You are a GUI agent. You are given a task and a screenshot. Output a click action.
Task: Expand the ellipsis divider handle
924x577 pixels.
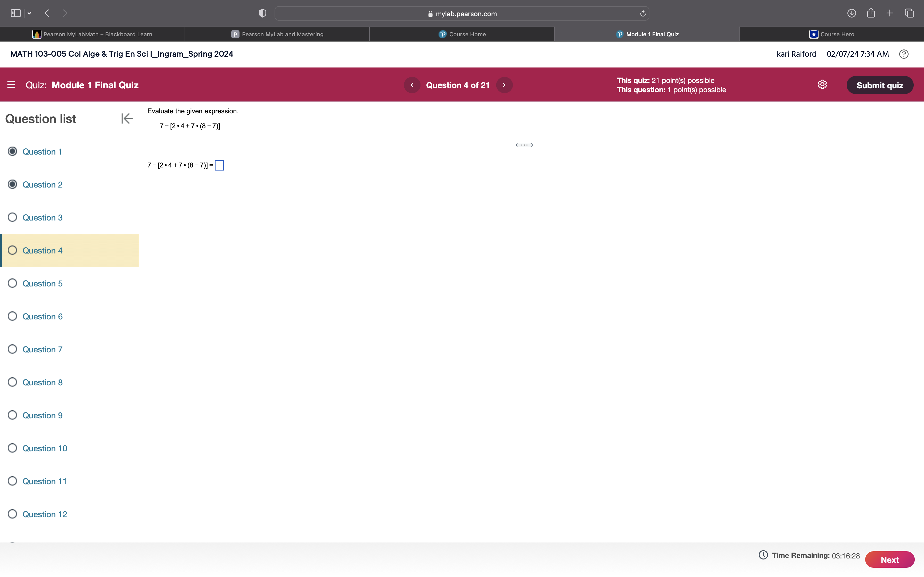pos(524,145)
